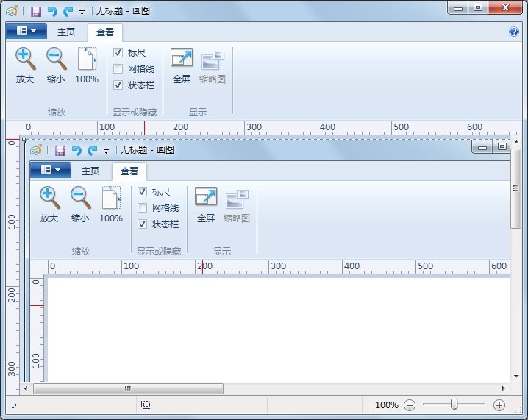This screenshot has height=420, width=528.
Task: Click the vertical scrollbar's down arrow
Action: point(516,377)
